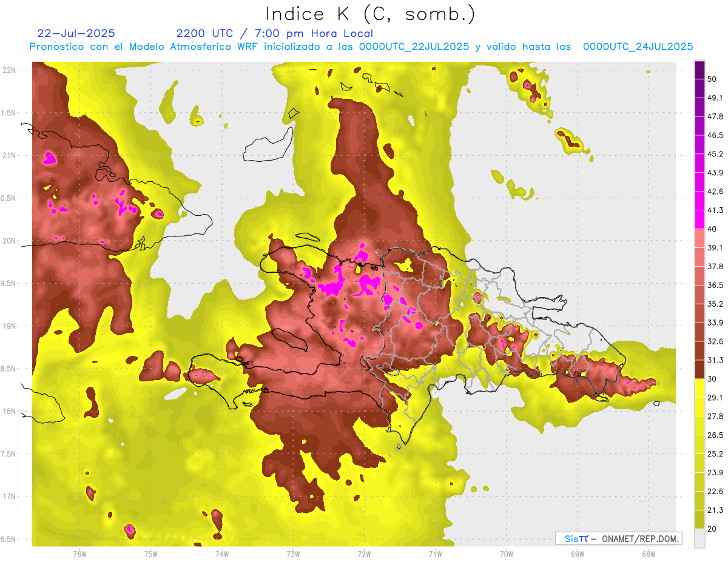Click the '20N' latitude label
Screen dimensions: 728x562
pos(10,241)
